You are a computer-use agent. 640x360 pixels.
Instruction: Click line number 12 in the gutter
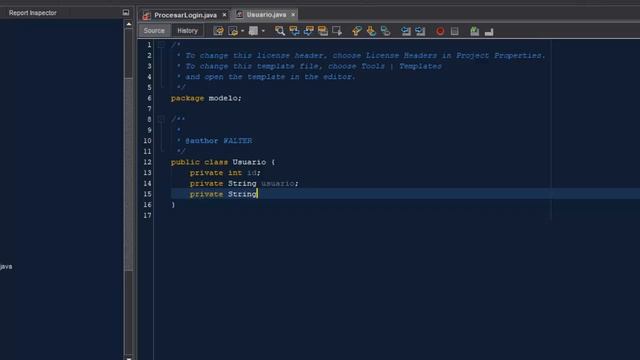click(x=147, y=162)
